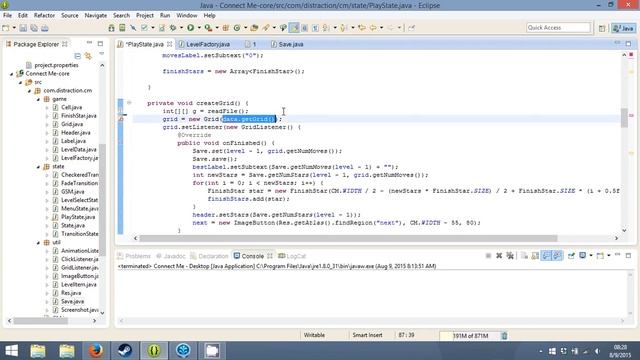Open the New file dropdown arrow
This screenshot has width=640, height=360.
pyautogui.click(x=14, y=28)
